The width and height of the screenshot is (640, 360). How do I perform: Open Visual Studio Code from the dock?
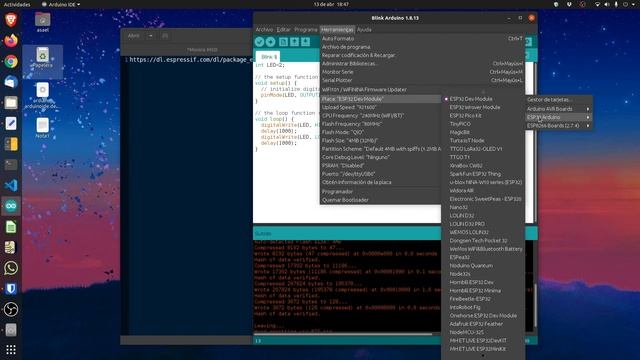[x=11, y=185]
